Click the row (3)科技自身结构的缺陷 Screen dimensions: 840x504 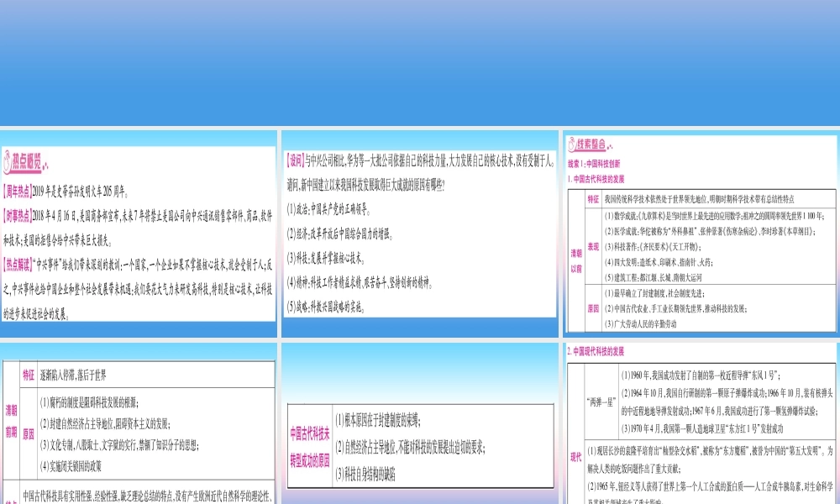point(365,474)
